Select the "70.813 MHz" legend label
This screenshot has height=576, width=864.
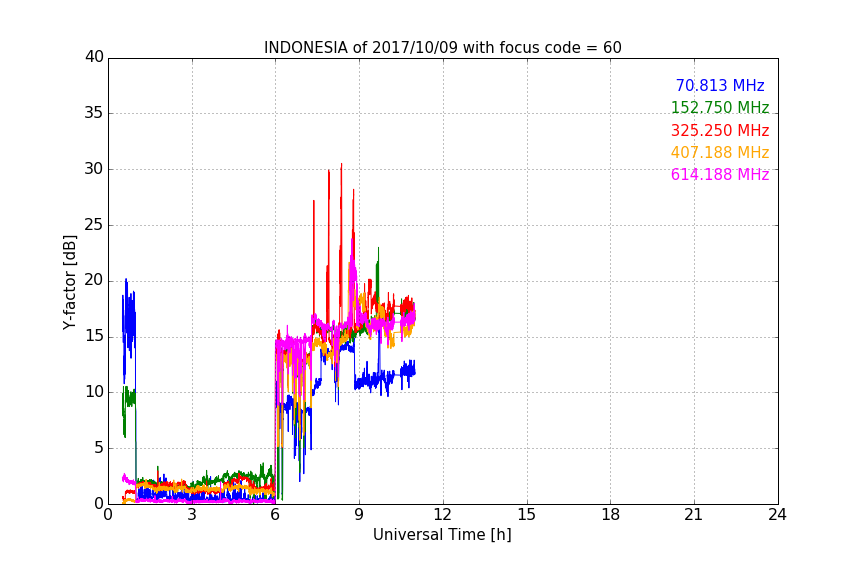click(720, 85)
